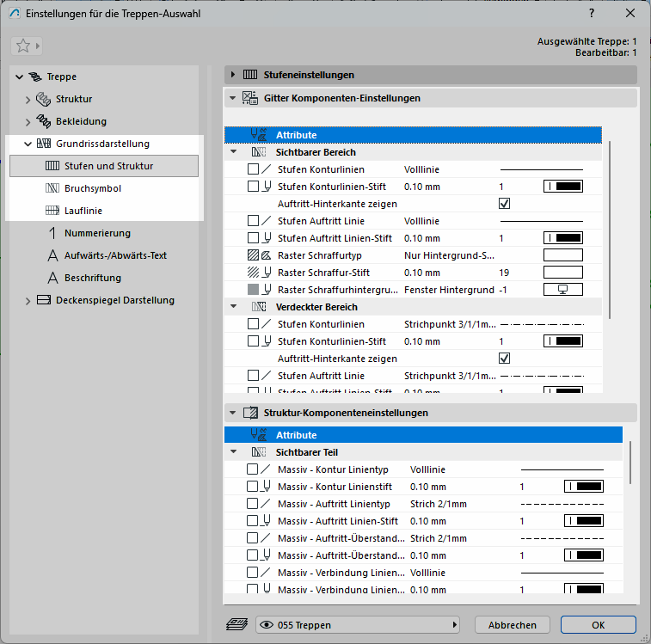The image size is (651, 644).
Task: Toggle first Auftritt-Hinterkante zeigen checkbox
Action: (x=505, y=204)
